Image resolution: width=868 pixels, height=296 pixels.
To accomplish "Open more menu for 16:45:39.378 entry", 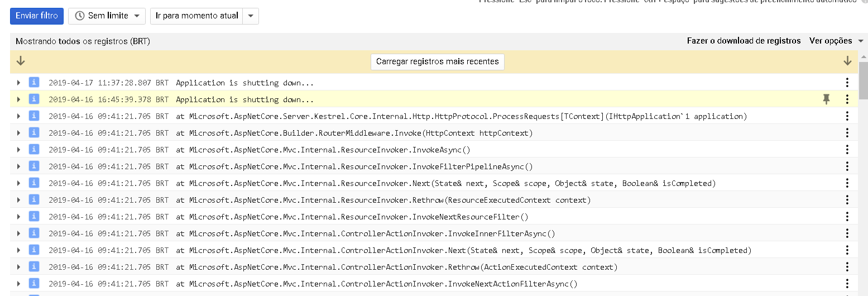I will (847, 99).
